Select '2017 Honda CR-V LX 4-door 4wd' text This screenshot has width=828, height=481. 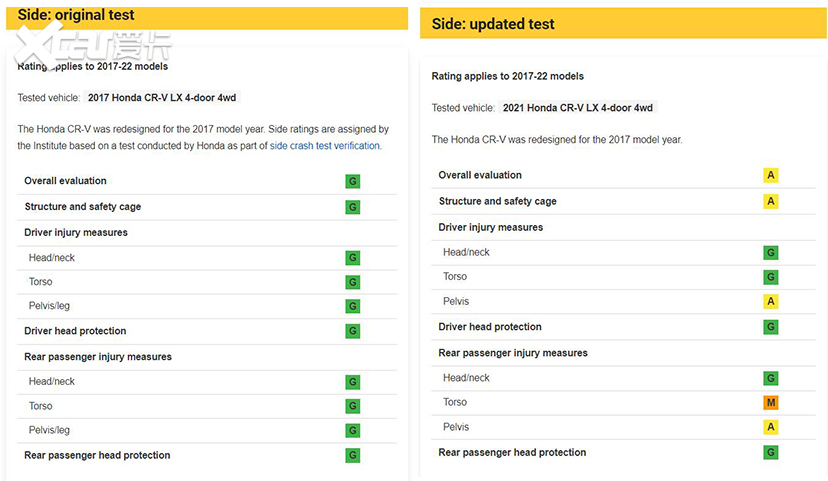click(x=162, y=98)
